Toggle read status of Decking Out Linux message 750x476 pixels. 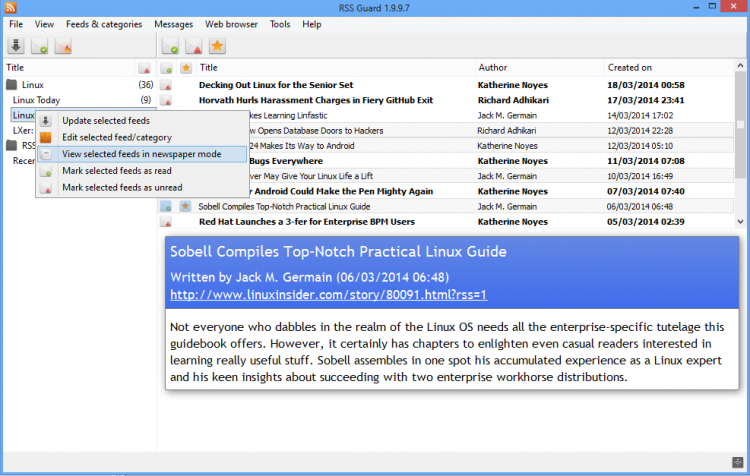[x=167, y=85]
